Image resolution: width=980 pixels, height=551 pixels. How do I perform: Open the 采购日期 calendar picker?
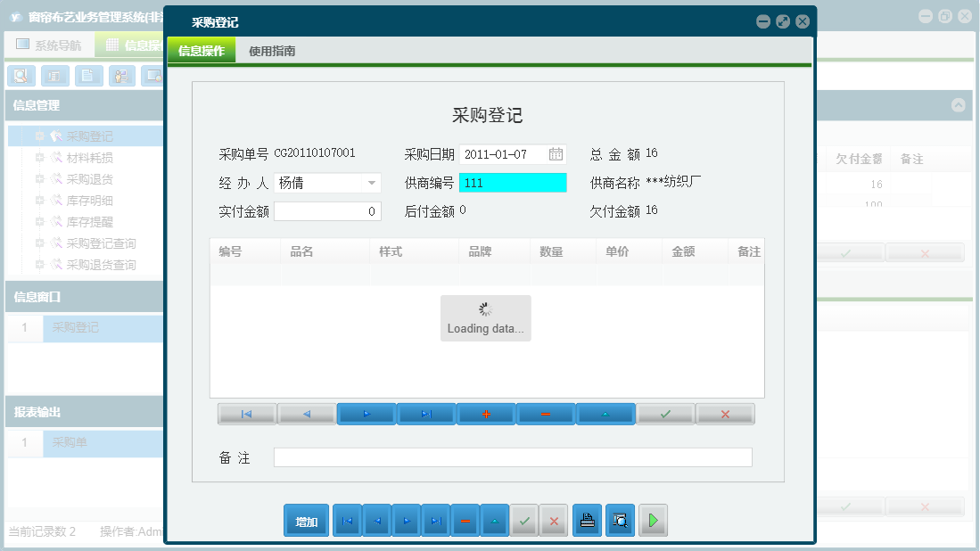(556, 153)
